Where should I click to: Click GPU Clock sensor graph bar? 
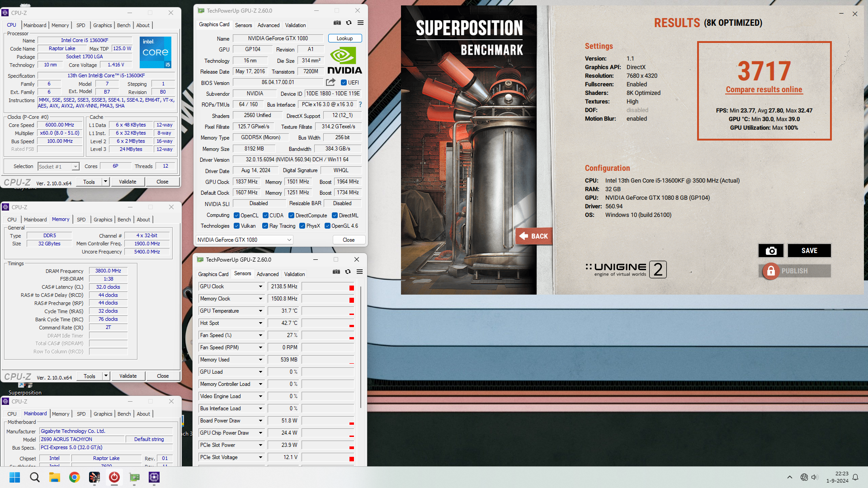(x=328, y=286)
